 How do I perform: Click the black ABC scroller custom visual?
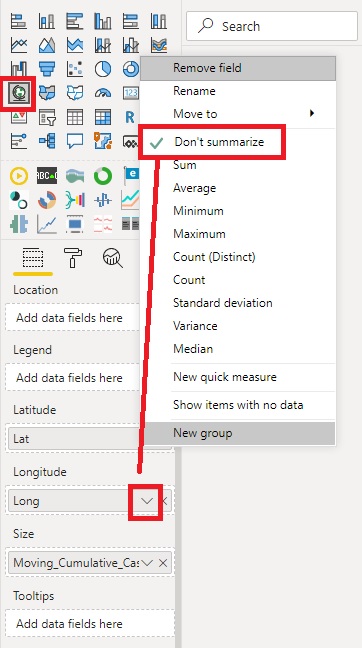(47, 176)
